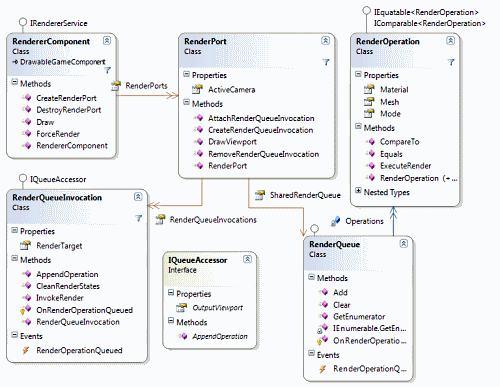
Task: Click the Mode property icon
Action: [x=369, y=114]
